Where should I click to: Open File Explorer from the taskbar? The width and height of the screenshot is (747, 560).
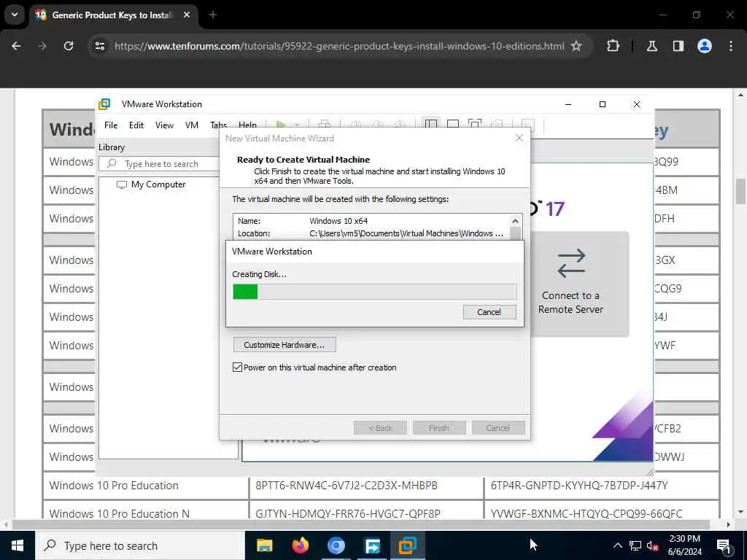point(264,545)
